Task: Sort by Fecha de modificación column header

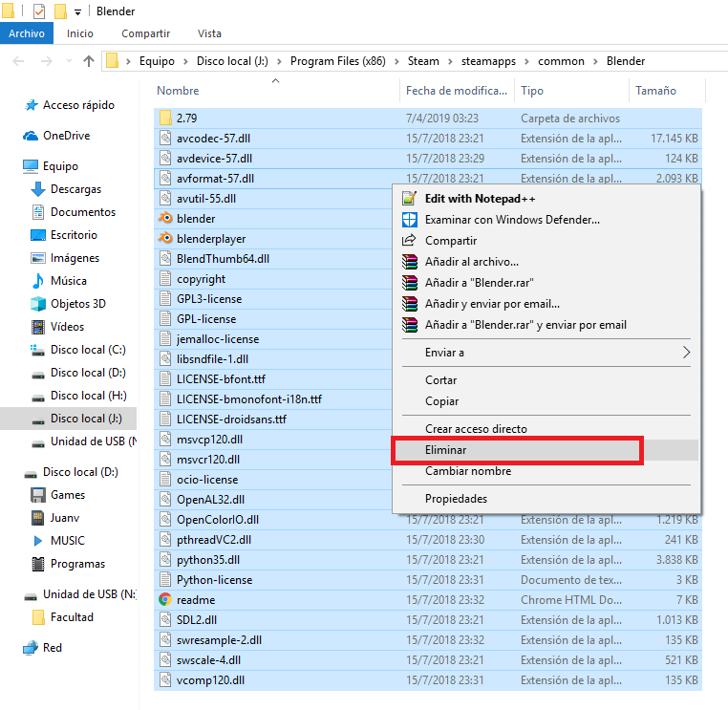Action: click(457, 91)
